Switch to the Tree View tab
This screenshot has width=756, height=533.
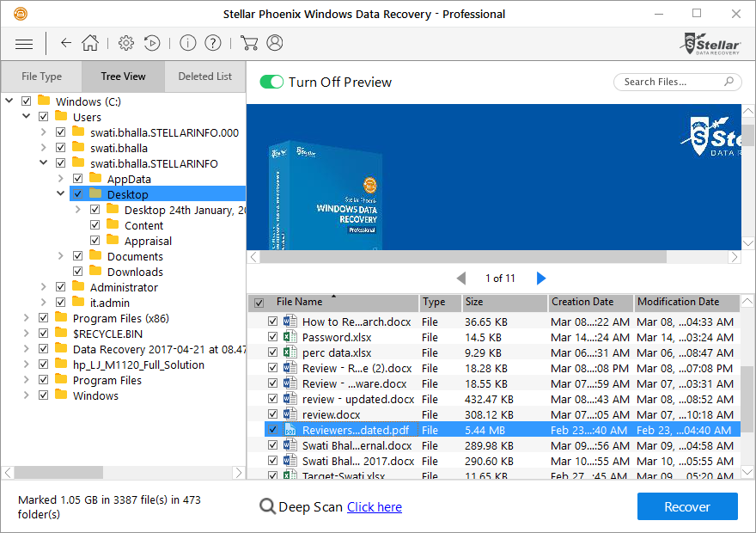124,77
